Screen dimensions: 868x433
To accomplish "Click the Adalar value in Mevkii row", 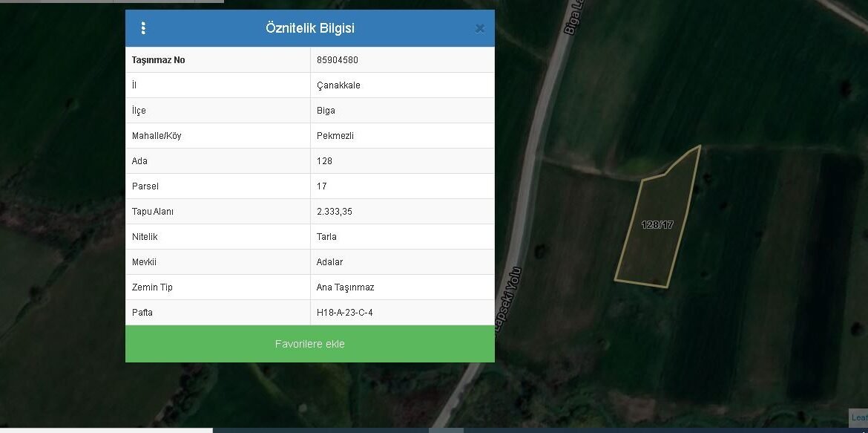I will [x=329, y=262].
